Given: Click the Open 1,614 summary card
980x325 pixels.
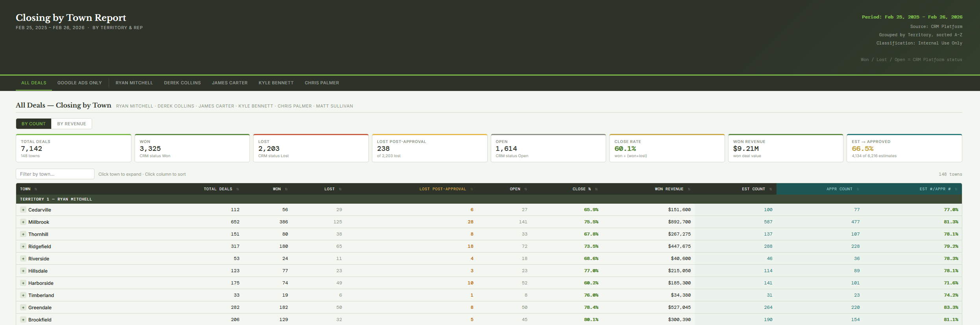Looking at the screenshot, I should coord(548,148).
